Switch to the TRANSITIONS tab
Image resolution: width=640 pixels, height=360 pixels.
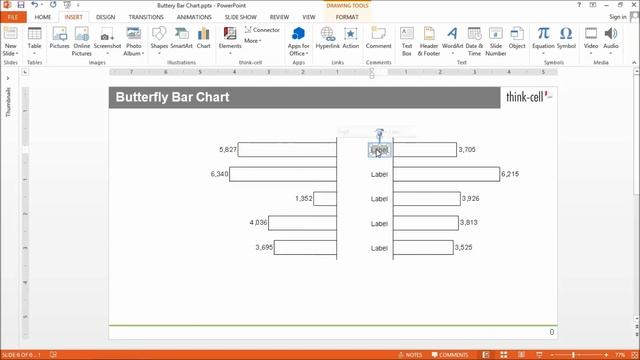coord(146,17)
